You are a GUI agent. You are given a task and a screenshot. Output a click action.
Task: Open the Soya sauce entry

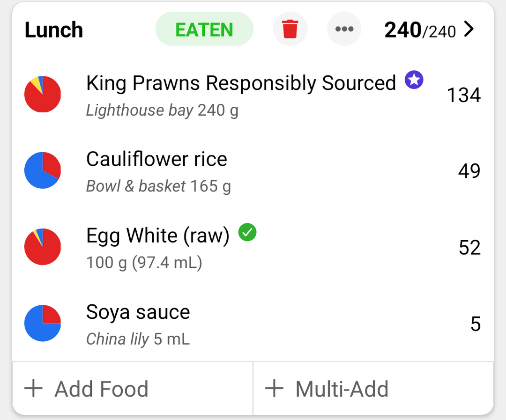point(253,324)
